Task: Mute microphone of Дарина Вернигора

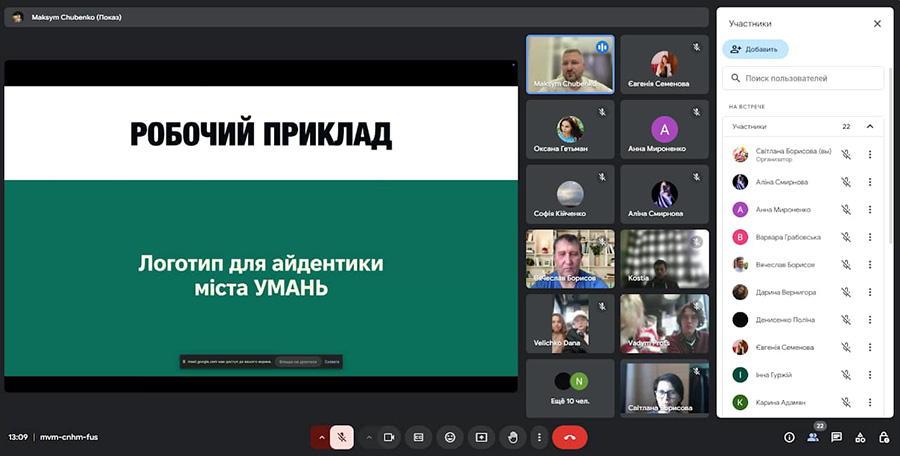Action: tap(845, 292)
